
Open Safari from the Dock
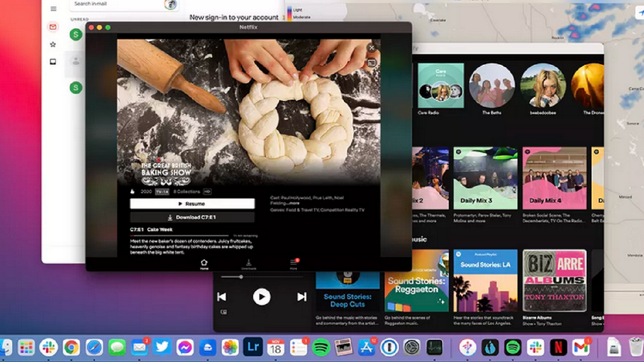click(94, 347)
